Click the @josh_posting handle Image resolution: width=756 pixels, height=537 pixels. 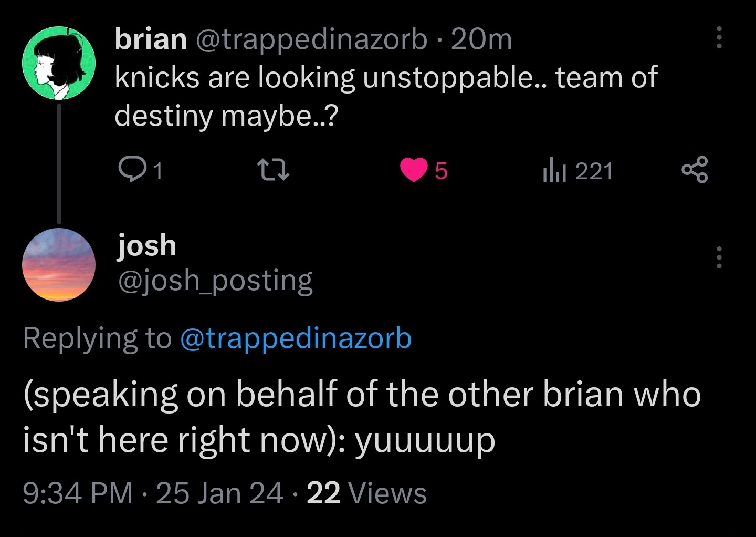point(215,280)
